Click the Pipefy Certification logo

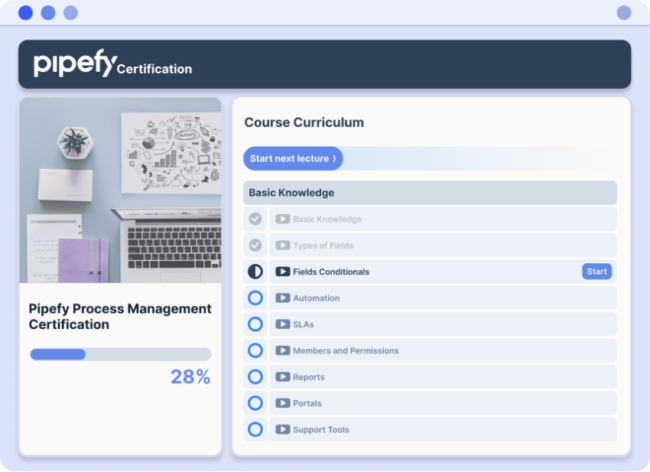point(113,63)
